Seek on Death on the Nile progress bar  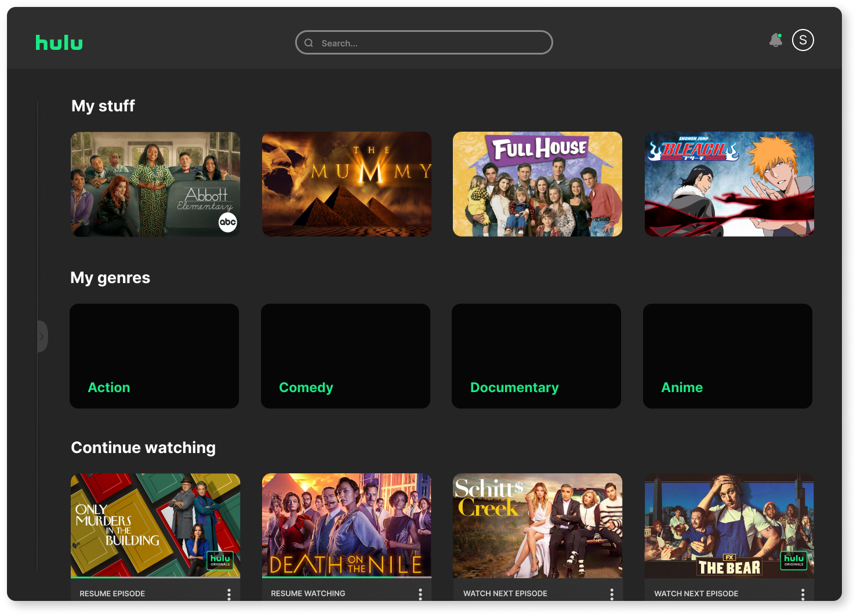click(x=347, y=577)
